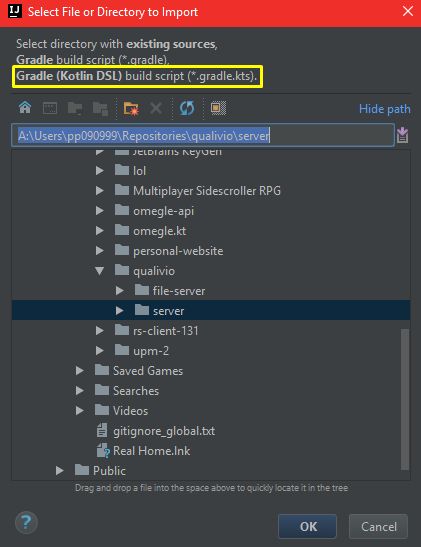Viewport: 421px width, 547px height.
Task: Expand the omegle.kt folder
Action: tap(100, 231)
